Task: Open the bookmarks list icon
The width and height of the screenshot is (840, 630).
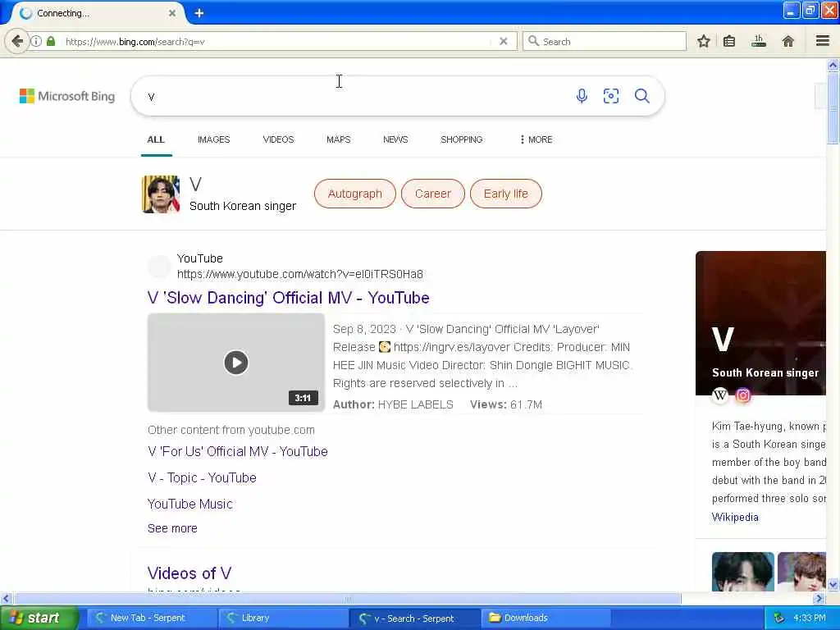Action: pos(729,41)
